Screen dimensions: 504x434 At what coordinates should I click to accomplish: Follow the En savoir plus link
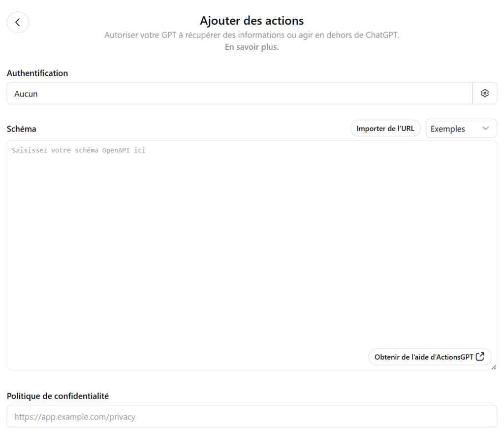(x=252, y=48)
